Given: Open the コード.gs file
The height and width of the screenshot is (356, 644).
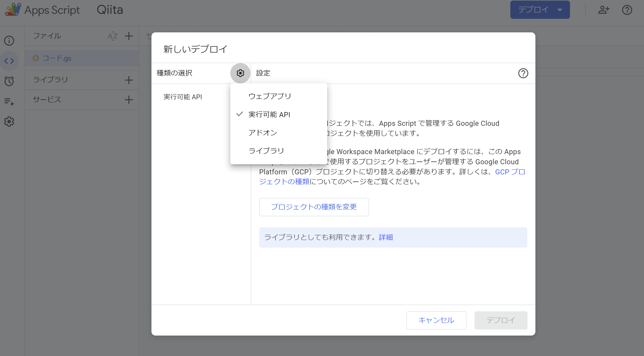Looking at the screenshot, I should pyautogui.click(x=57, y=58).
